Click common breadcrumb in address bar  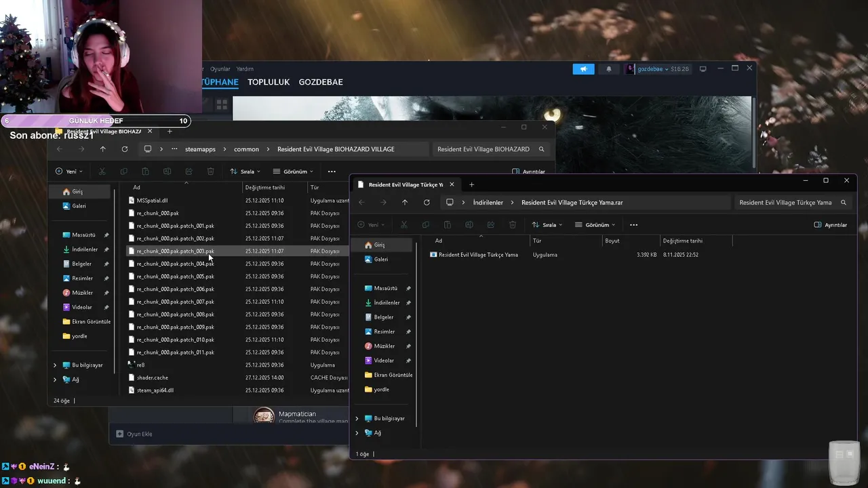pos(246,149)
